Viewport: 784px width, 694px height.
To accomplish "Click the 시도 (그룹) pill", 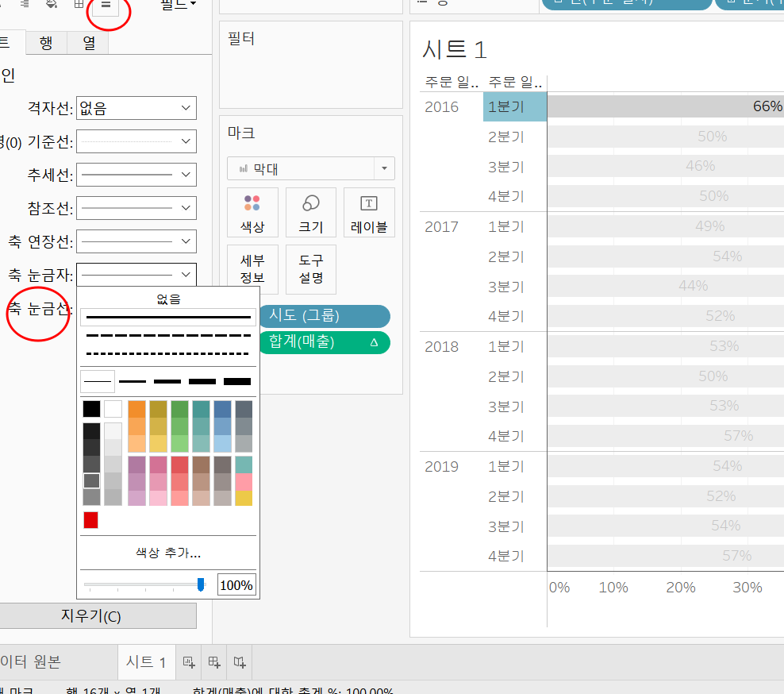I will click(x=324, y=316).
